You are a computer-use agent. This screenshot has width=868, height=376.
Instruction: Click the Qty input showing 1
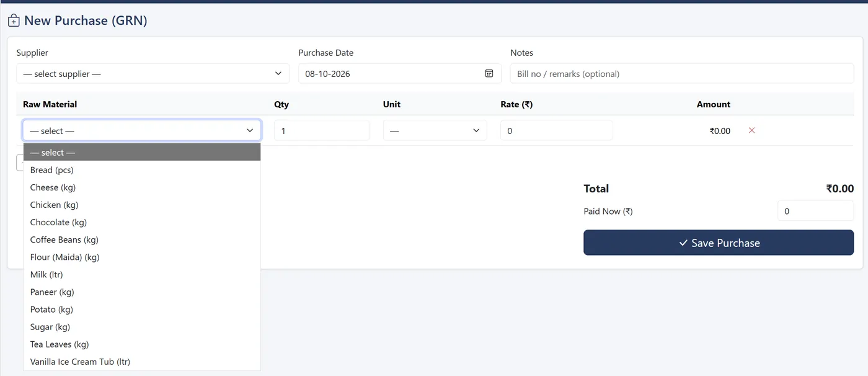click(322, 130)
